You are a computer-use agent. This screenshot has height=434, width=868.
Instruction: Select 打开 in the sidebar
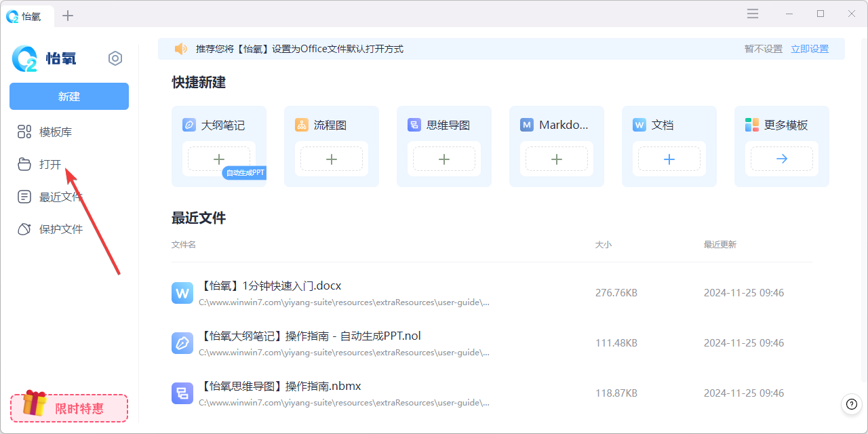[52, 164]
